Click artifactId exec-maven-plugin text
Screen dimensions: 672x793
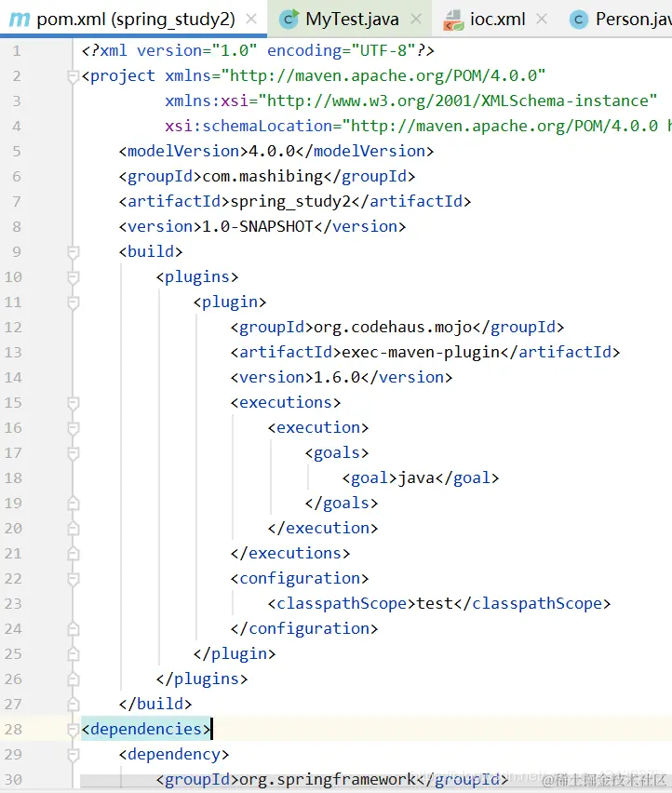pos(425,352)
